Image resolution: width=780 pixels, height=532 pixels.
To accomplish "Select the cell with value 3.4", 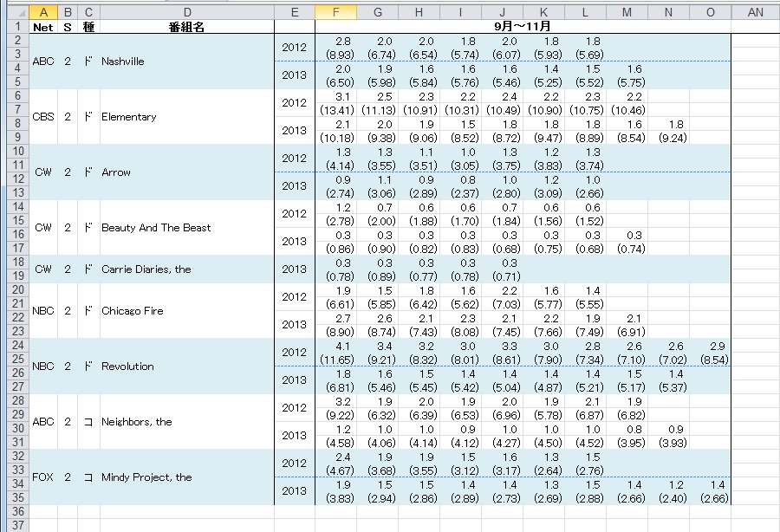I will point(378,346).
